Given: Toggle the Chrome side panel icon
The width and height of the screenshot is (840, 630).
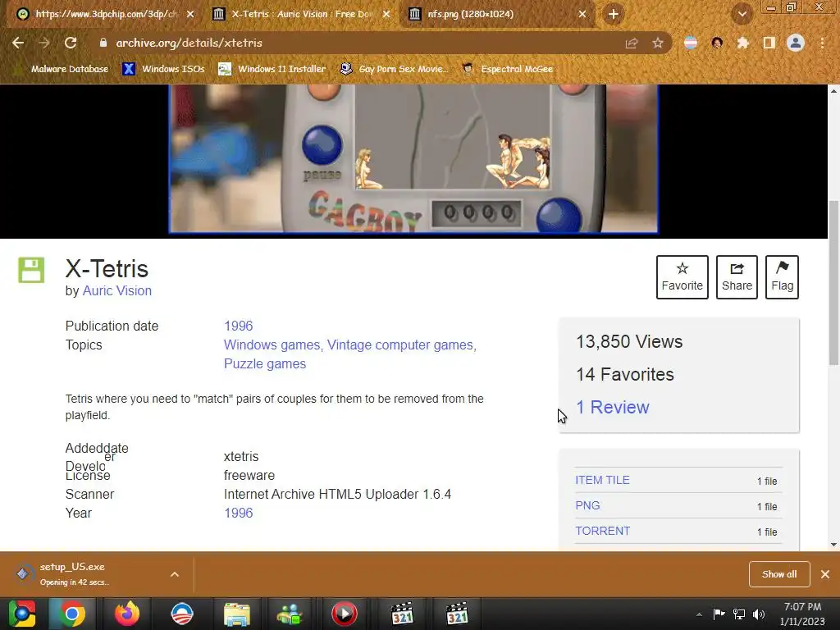Looking at the screenshot, I should click(x=769, y=43).
